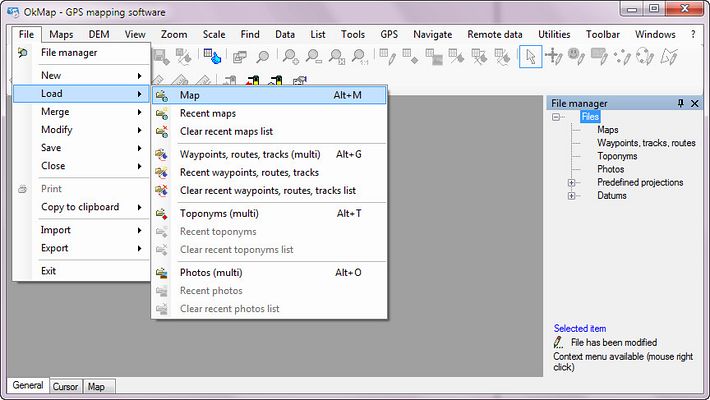Select Waypoints, tracks, routes tree item
This screenshot has height=400, width=710.
646,143
